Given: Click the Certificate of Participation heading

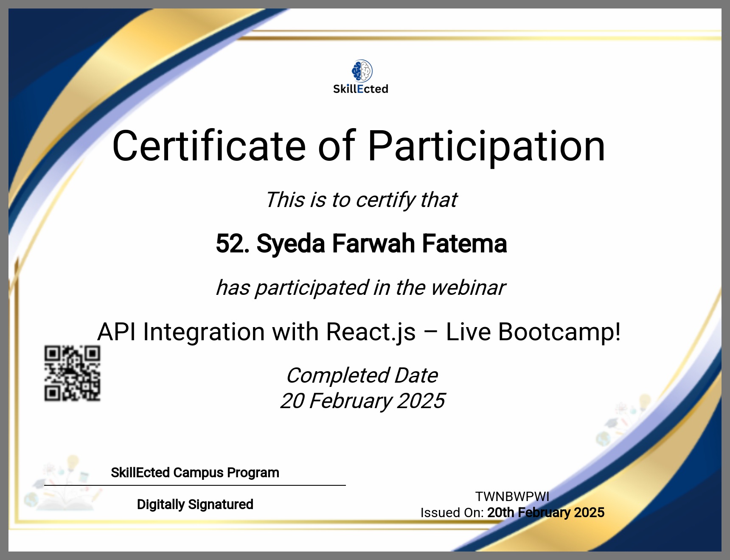Looking at the screenshot, I should (x=359, y=146).
